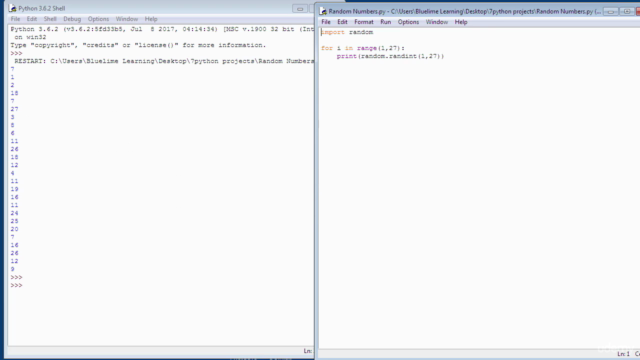Click the 'on win32' line in Shell

[30, 37]
